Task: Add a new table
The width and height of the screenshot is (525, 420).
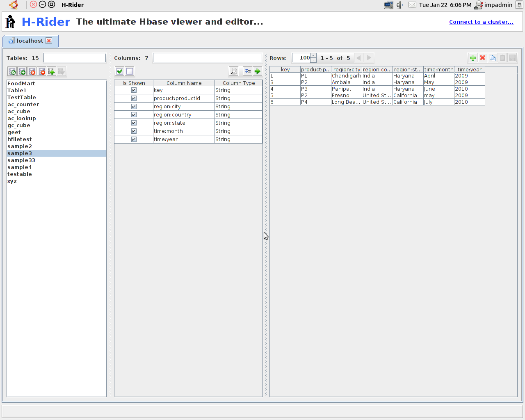Action: (x=22, y=71)
